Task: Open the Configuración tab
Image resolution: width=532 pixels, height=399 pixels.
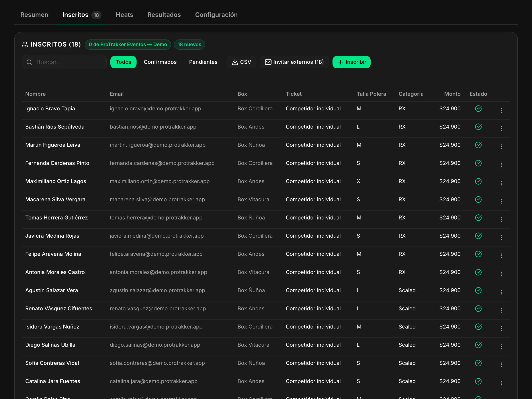Action: pyautogui.click(x=216, y=15)
